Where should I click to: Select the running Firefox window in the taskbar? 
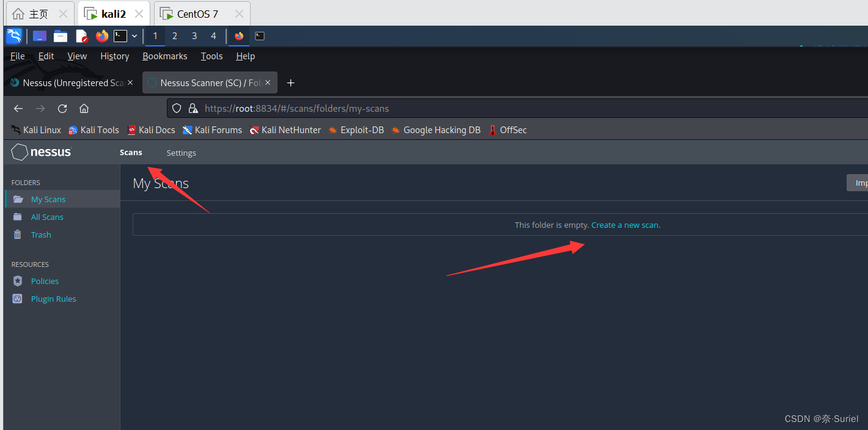(x=239, y=36)
